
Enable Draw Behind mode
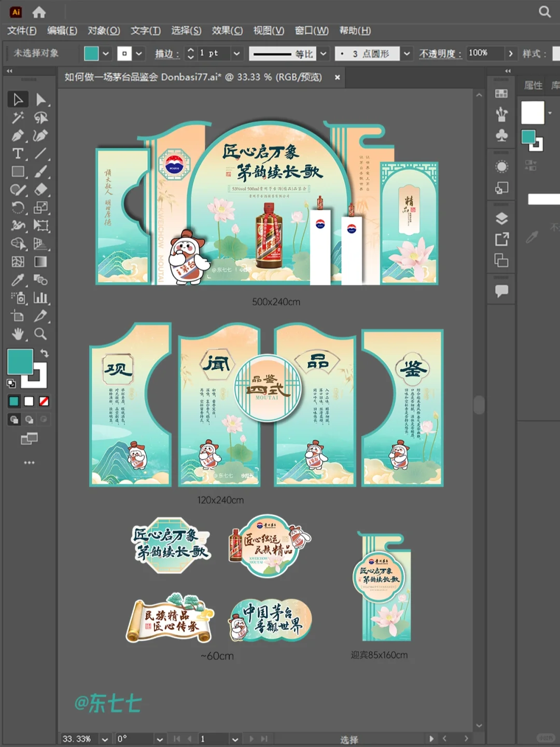[30, 420]
